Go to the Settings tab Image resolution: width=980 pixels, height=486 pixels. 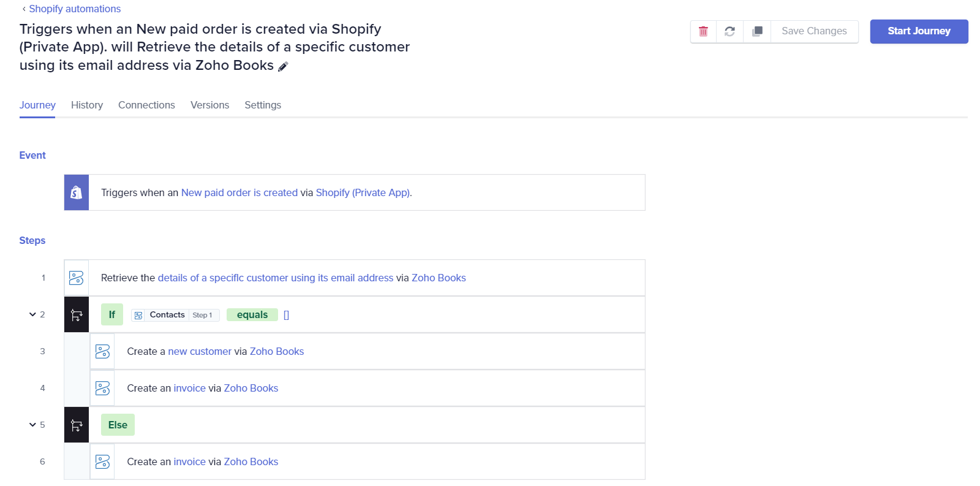pyautogui.click(x=263, y=105)
